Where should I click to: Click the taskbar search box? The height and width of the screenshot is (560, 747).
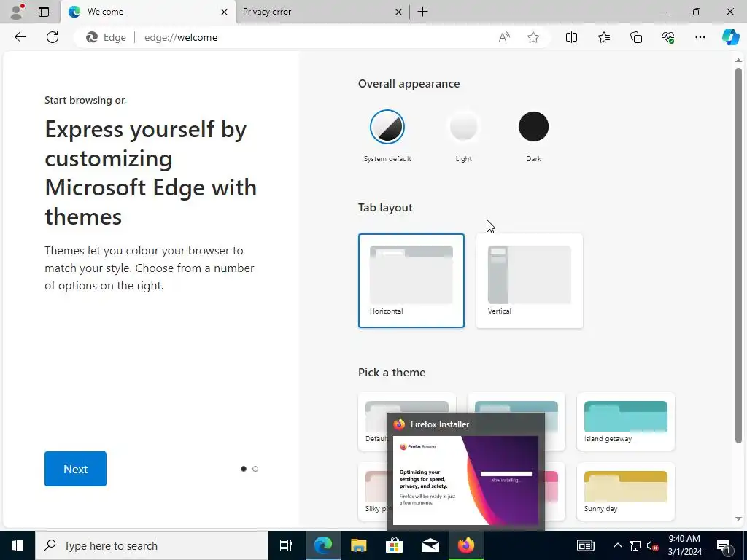click(x=152, y=545)
